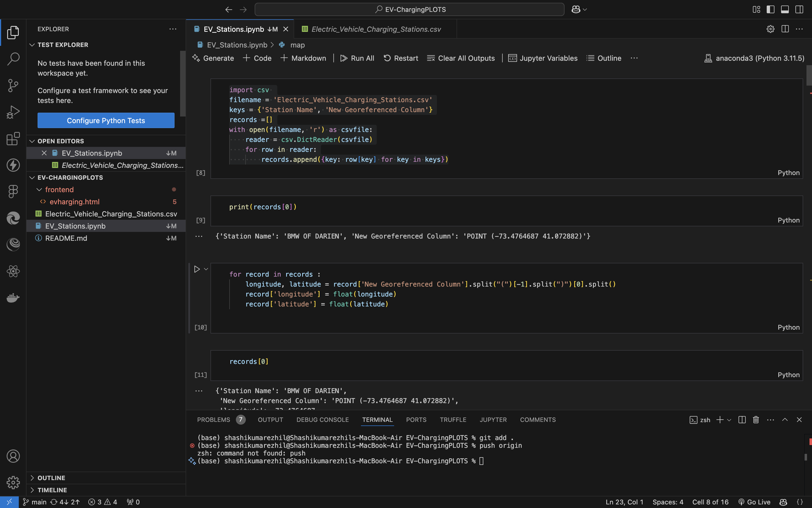Click the notebook editor vertical scrollbar
812x508 pixels.
pyautogui.click(x=809, y=76)
